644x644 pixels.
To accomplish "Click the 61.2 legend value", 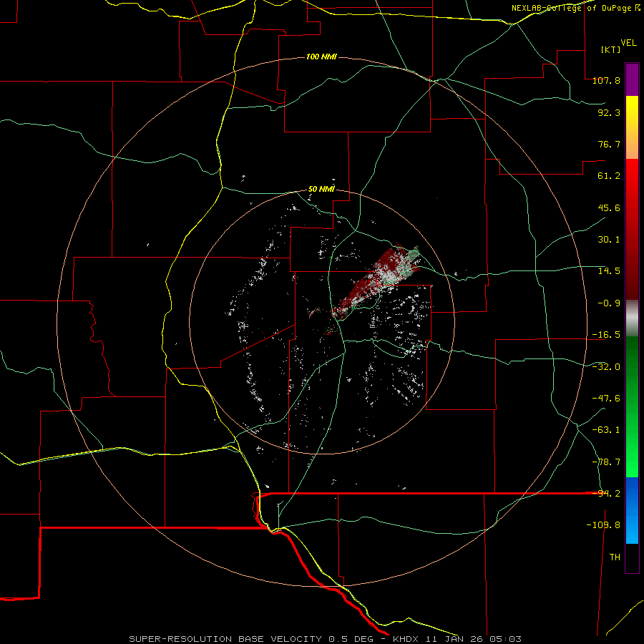I will coord(609,176).
